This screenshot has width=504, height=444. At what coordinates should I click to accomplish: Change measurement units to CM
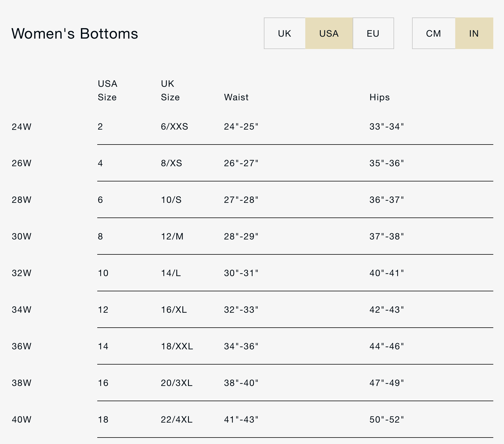433,34
